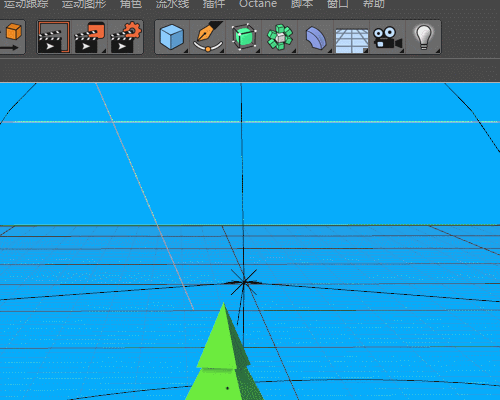The image size is (500, 400).
Task: Open Edit Render Settings gear clapperboard
Action: point(126,37)
